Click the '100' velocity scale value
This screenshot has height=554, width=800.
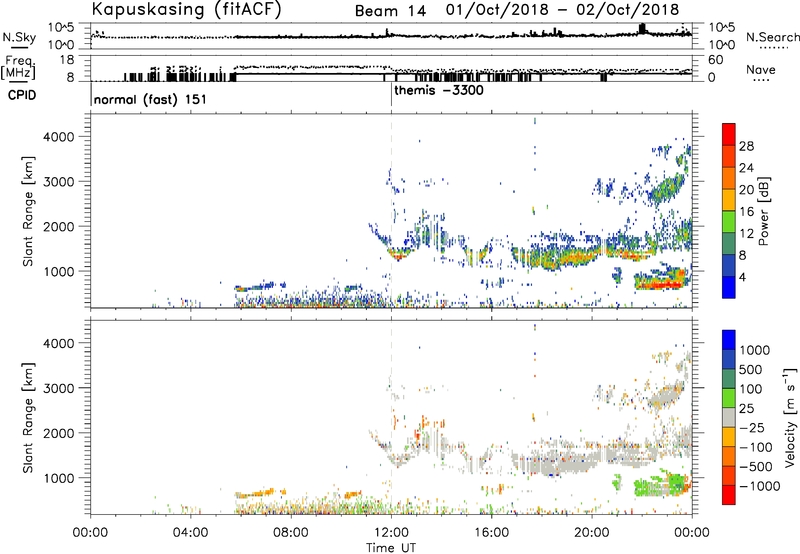click(x=751, y=389)
